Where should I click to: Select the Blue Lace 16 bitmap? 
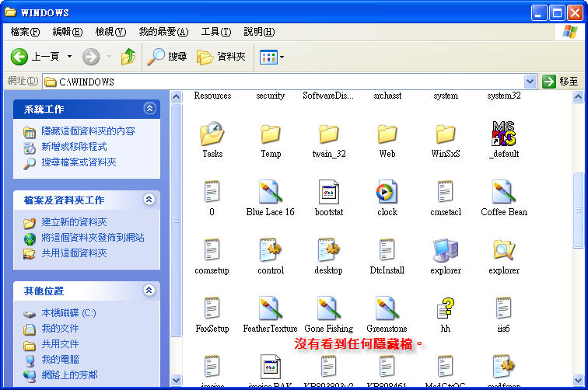[x=271, y=198]
